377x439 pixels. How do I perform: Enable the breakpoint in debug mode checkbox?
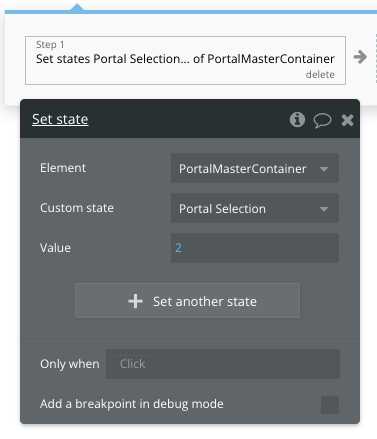(330, 405)
